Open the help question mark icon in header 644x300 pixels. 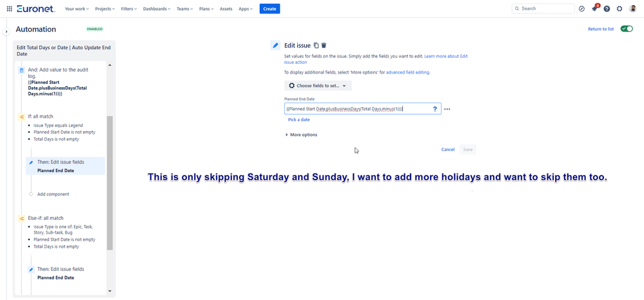[607, 8]
